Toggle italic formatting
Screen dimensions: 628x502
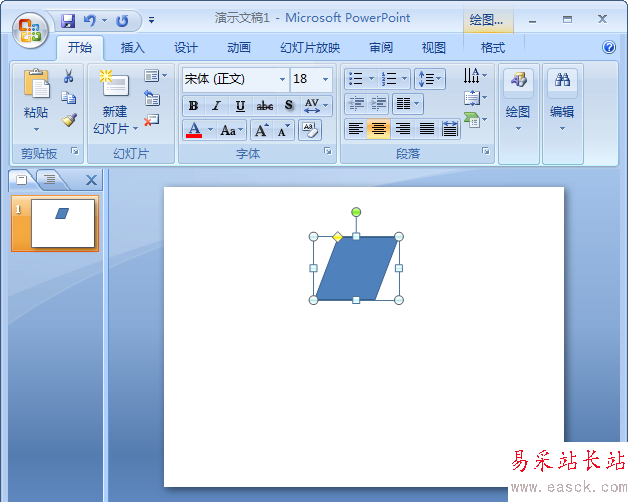[217, 106]
